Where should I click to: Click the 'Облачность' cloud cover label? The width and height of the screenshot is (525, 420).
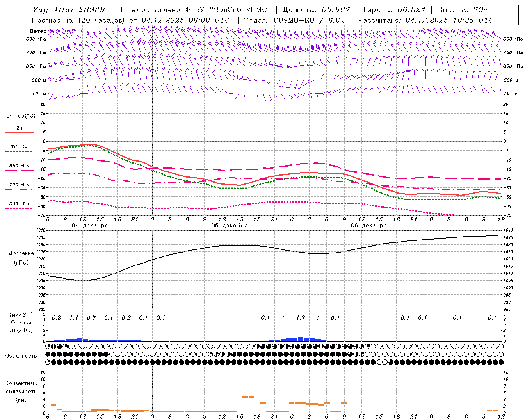[x=21, y=356]
